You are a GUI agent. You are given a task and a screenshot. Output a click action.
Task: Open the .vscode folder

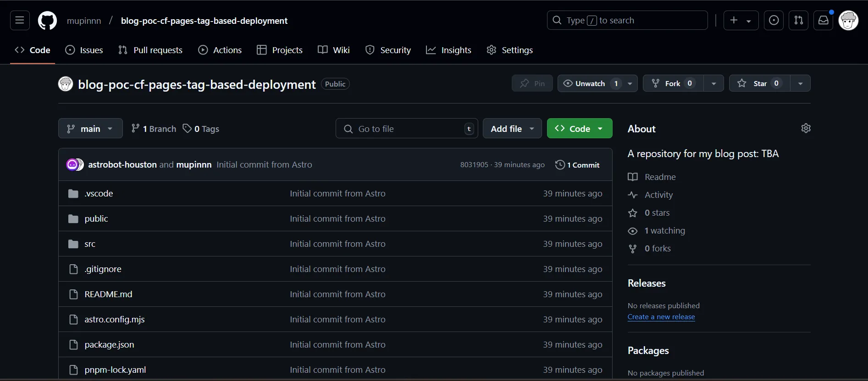(99, 193)
